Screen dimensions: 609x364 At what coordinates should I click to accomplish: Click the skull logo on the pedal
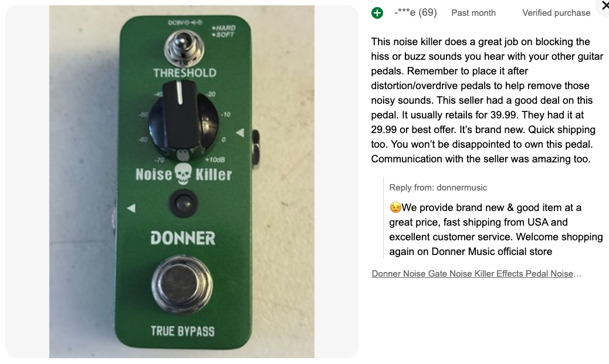click(183, 174)
